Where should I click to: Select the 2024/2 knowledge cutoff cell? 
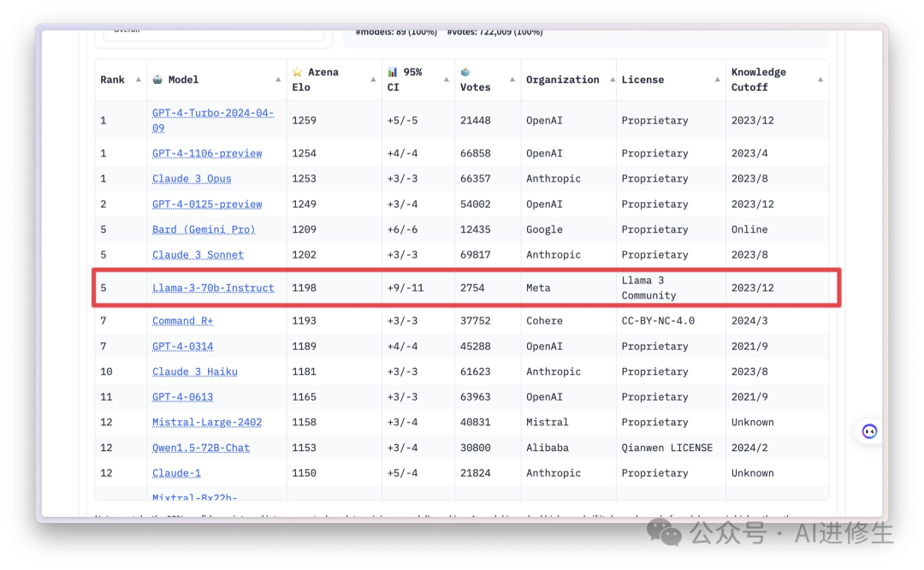pyautogui.click(x=749, y=448)
